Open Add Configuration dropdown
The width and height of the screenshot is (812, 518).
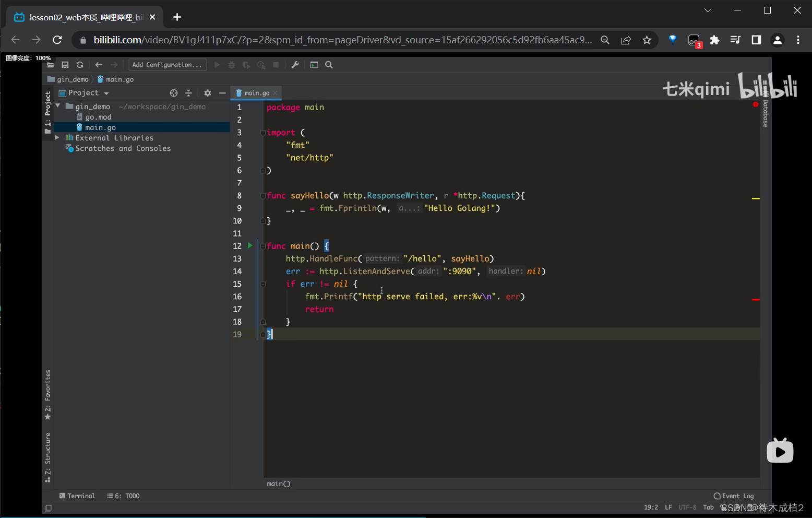pos(168,65)
